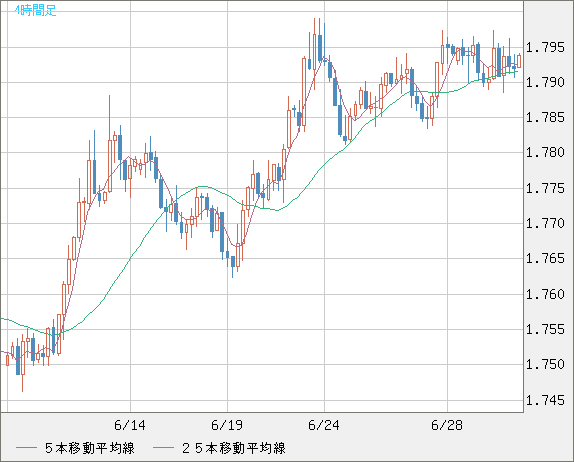This screenshot has width=574, height=462.
Task: Click the 6/24 date axis label
Action: tap(324, 425)
